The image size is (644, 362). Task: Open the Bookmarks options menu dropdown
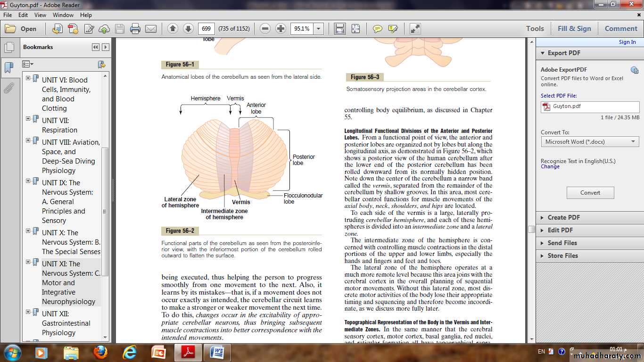pos(28,64)
